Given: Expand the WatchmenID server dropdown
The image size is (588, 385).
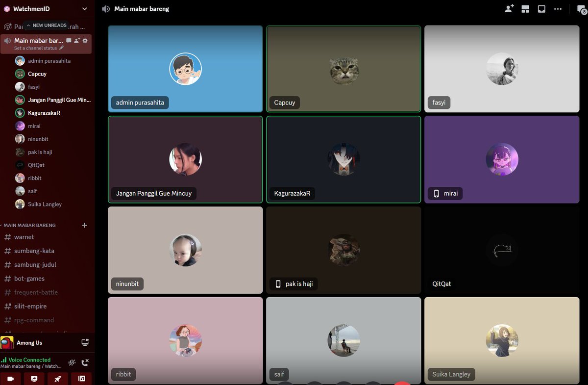Looking at the screenshot, I should click(85, 9).
